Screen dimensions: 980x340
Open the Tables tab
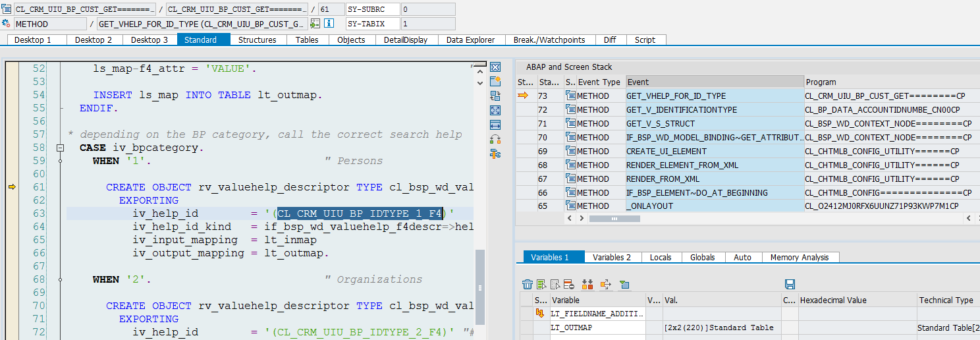307,40
